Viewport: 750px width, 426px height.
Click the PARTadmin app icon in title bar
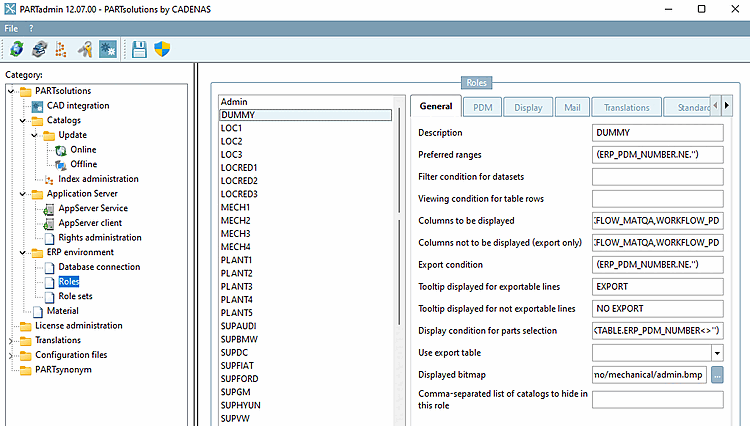coord(10,9)
